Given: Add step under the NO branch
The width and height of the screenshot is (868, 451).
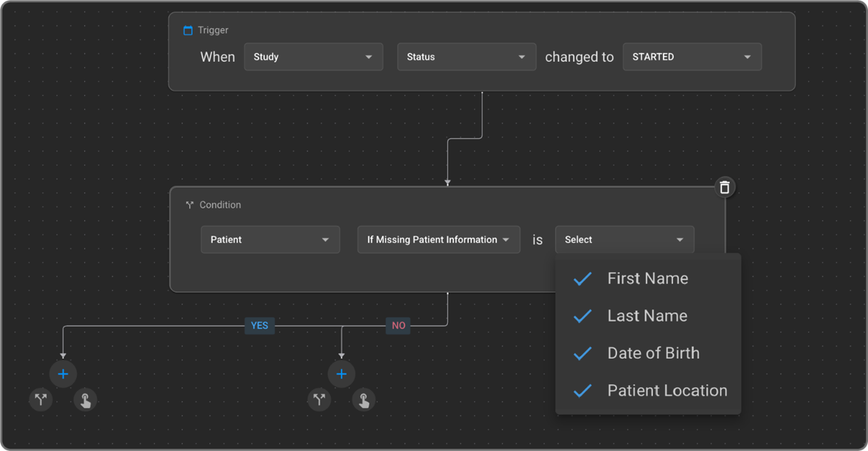Looking at the screenshot, I should tap(341, 374).
